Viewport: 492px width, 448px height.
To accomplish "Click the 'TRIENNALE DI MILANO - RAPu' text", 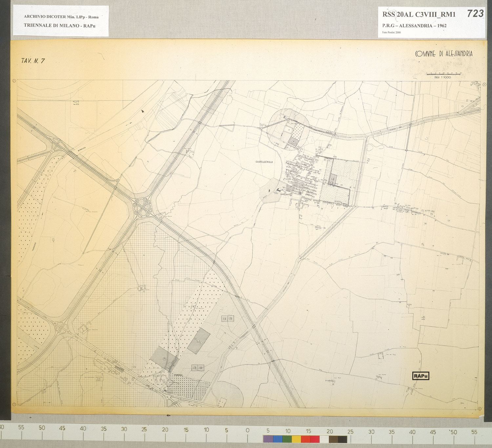I will 59,25.
